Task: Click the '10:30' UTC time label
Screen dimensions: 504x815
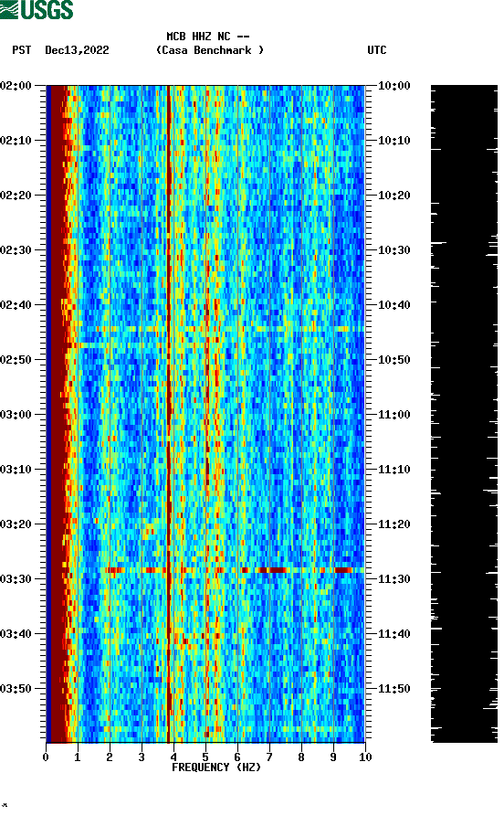Action: click(394, 250)
